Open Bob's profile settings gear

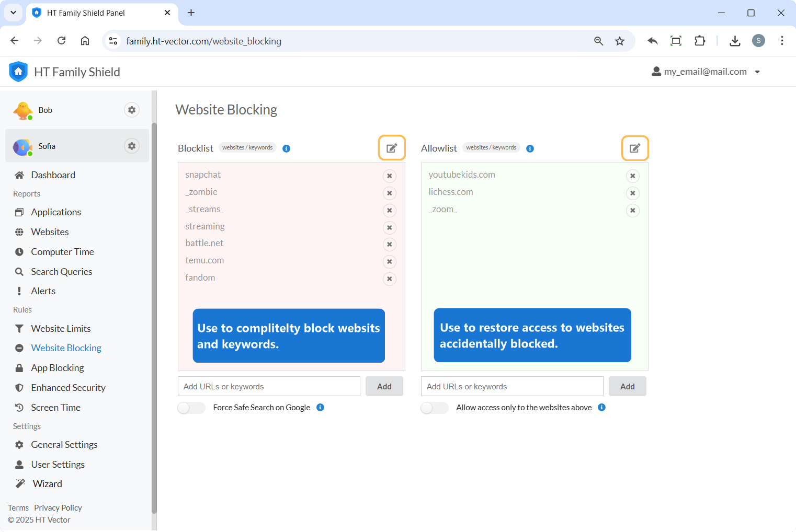pos(131,110)
